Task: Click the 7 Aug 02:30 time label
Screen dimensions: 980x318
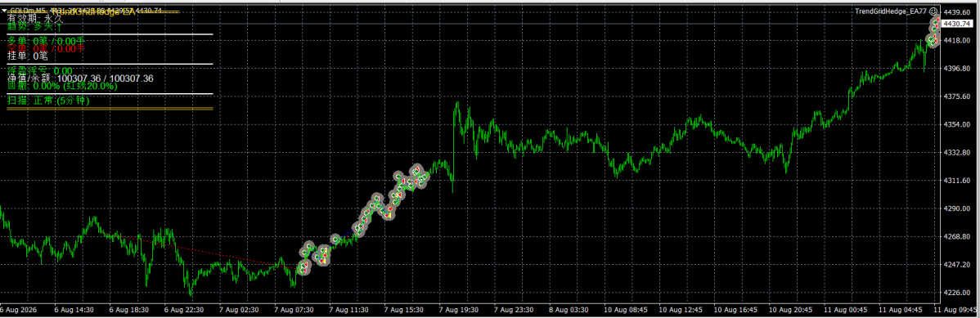Action: tap(240, 310)
